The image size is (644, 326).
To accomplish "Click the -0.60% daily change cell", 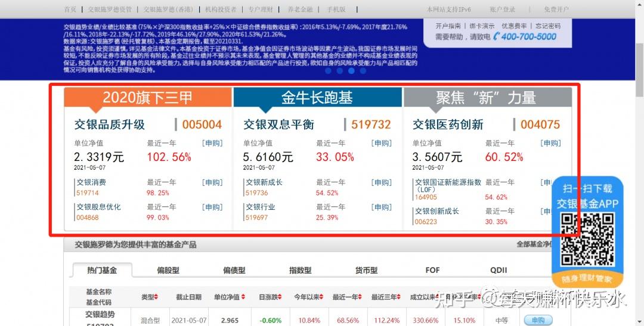I will coord(271,320).
